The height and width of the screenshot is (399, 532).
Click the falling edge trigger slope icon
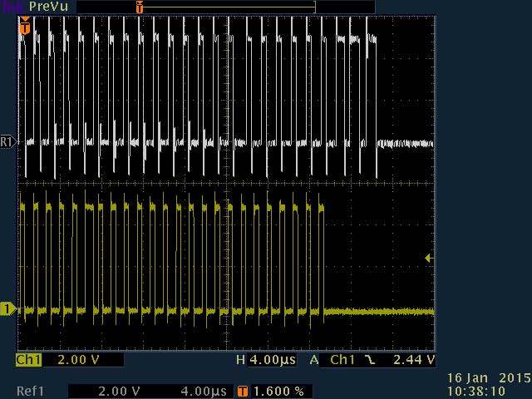[369, 360]
